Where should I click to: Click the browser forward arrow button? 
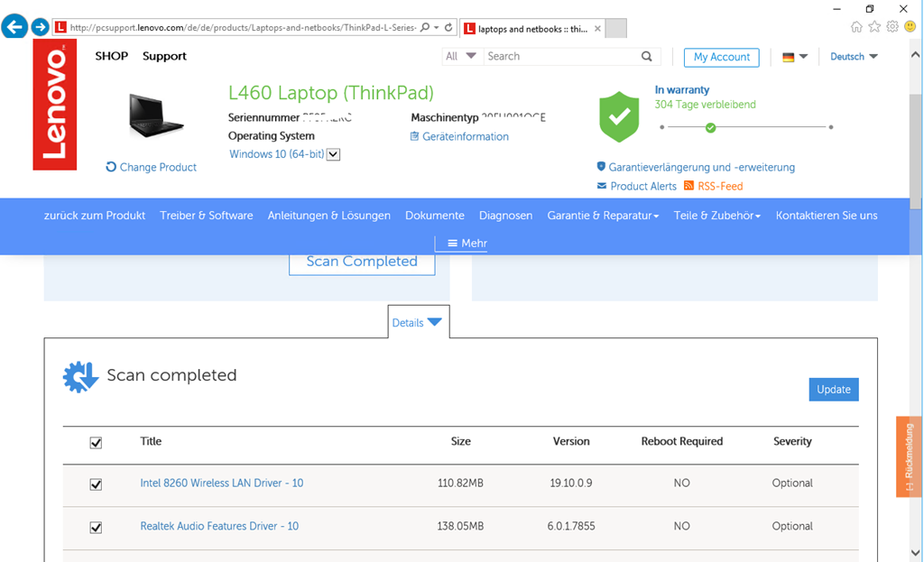pyautogui.click(x=40, y=27)
